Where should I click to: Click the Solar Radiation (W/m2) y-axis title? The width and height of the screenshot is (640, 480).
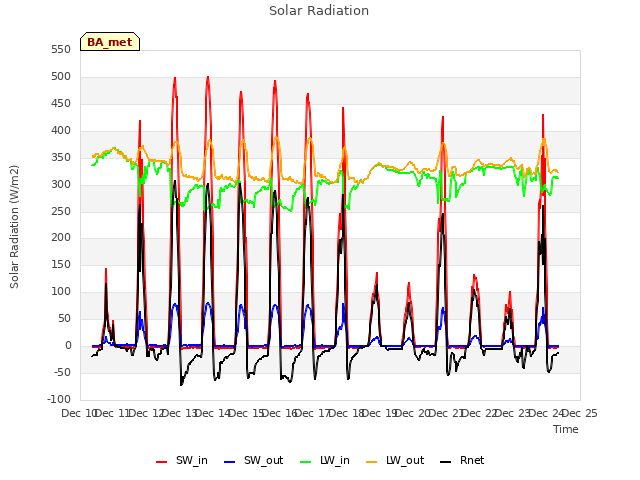tap(14, 227)
